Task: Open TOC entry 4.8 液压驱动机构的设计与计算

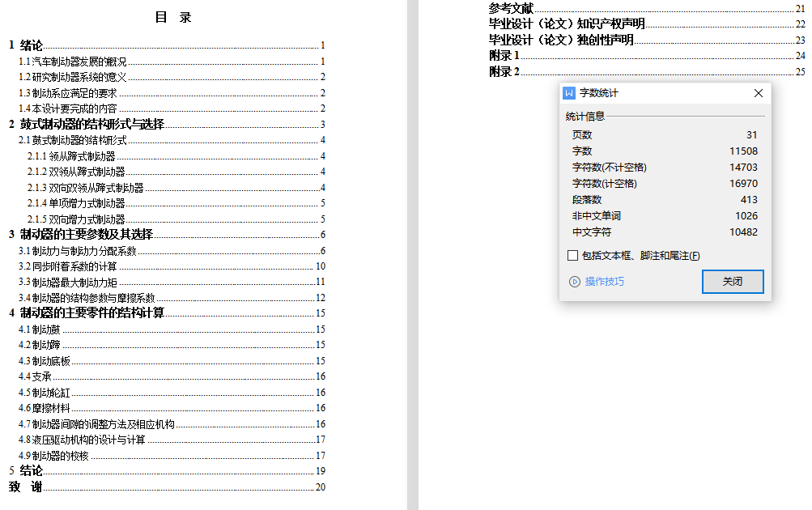Action: [x=172, y=440]
